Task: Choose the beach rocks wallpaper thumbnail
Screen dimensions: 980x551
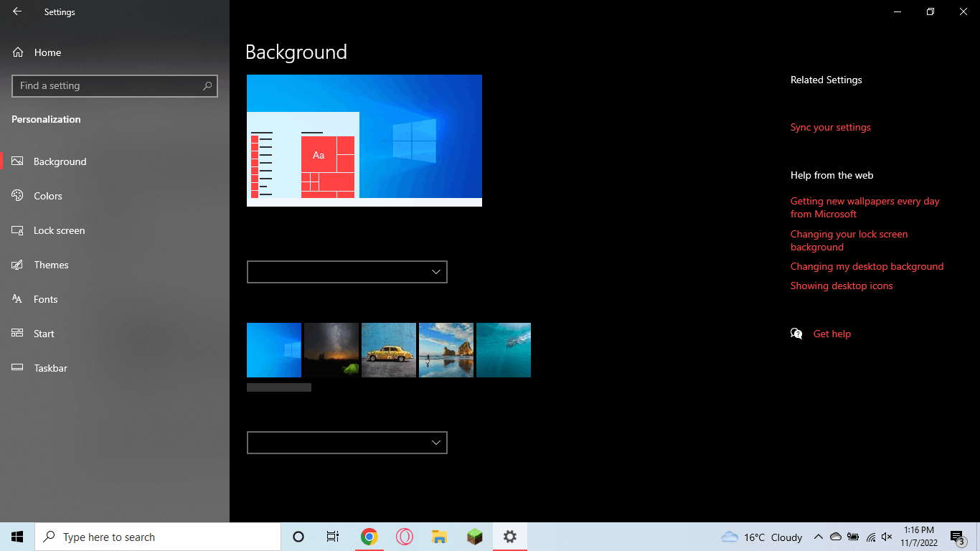Action: coord(446,350)
